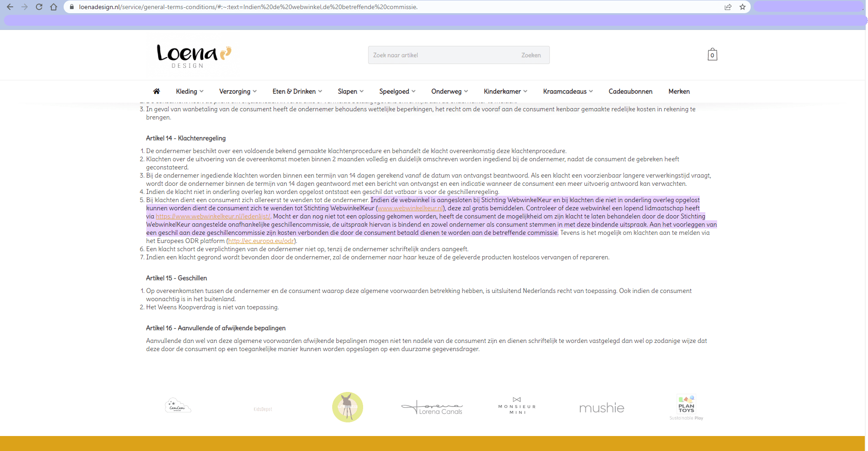Click the home icon in navigation bar
This screenshot has height=451, width=868.
tap(156, 91)
